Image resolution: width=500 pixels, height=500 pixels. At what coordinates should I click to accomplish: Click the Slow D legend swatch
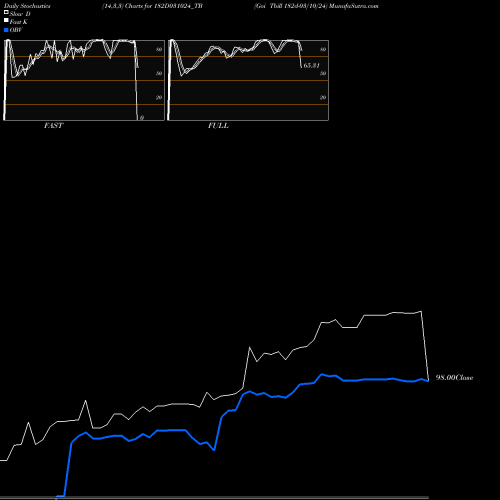6,12
